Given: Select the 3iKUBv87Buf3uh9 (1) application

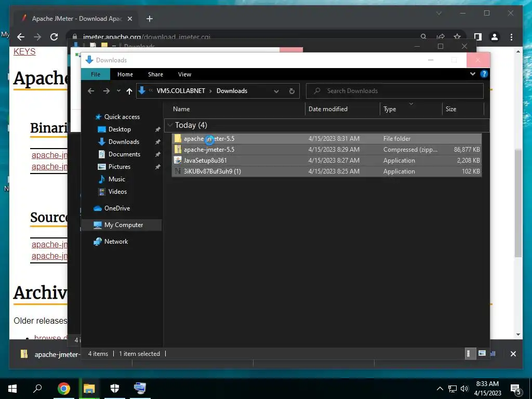Looking at the screenshot, I should click(326, 171).
